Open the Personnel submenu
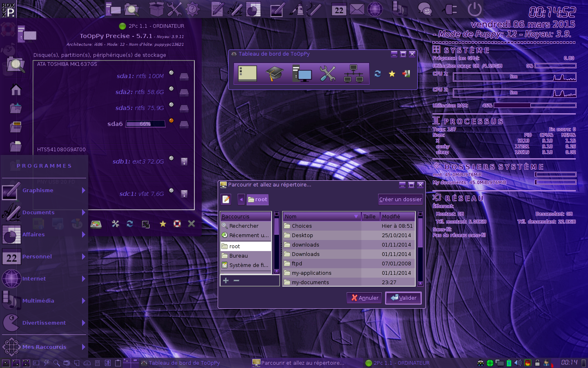 [44, 257]
